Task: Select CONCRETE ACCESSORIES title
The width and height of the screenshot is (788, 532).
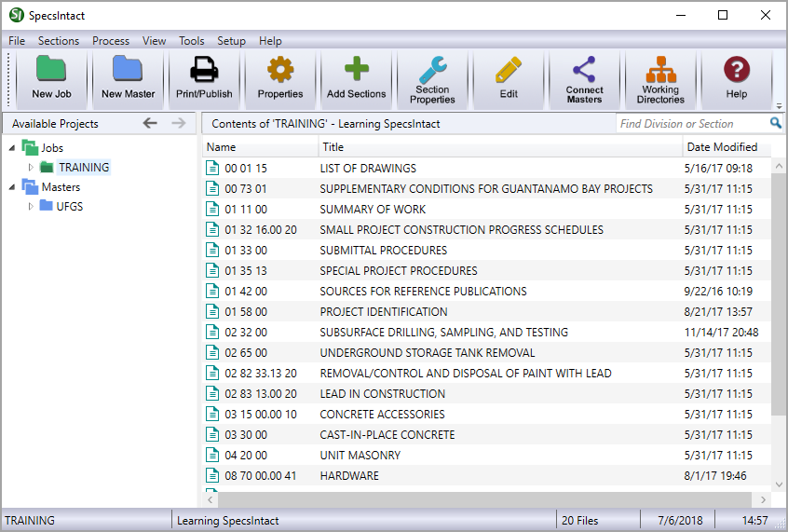Action: coord(382,414)
